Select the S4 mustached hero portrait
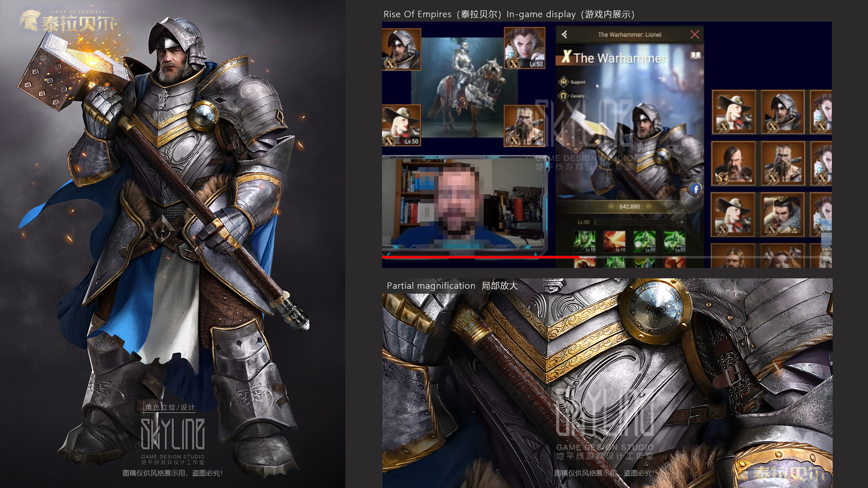868x488 pixels. coord(733,164)
